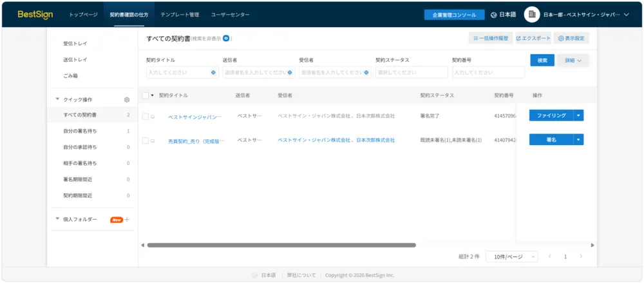Open 送信トレイ in the sidebar
The width and height of the screenshot is (644, 283).
tap(75, 60)
